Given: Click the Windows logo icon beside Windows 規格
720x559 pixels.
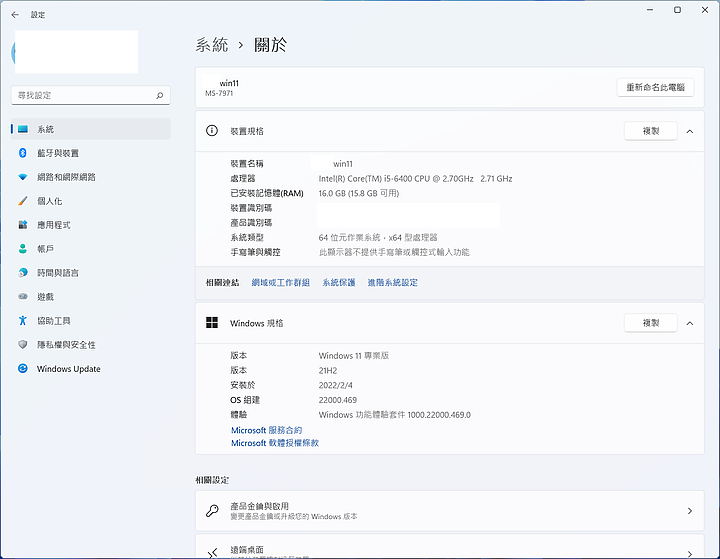Looking at the screenshot, I should [x=212, y=322].
